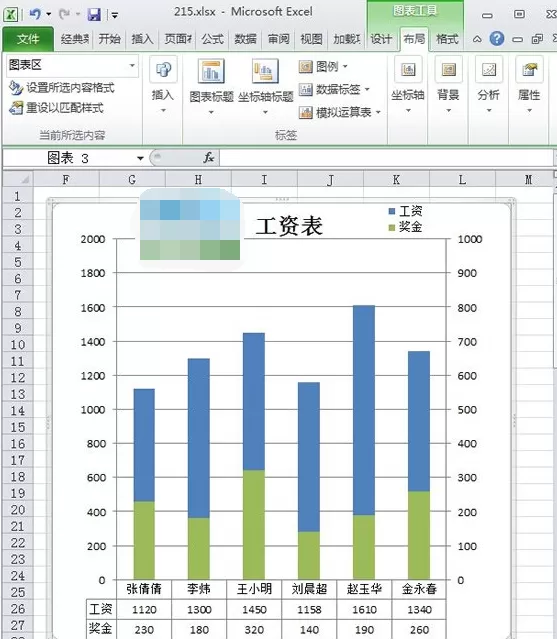Click the data table value 320
557x639 pixels.
tap(254, 630)
